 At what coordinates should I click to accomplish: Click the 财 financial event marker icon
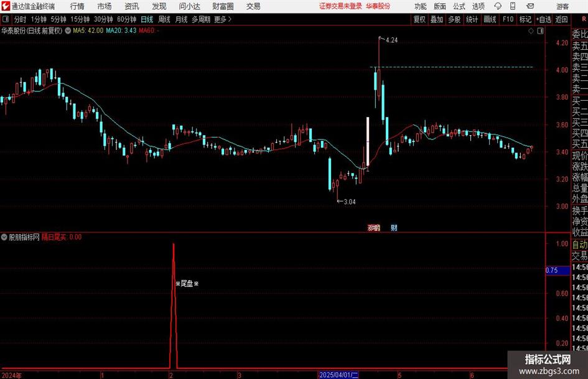pyautogui.click(x=394, y=228)
